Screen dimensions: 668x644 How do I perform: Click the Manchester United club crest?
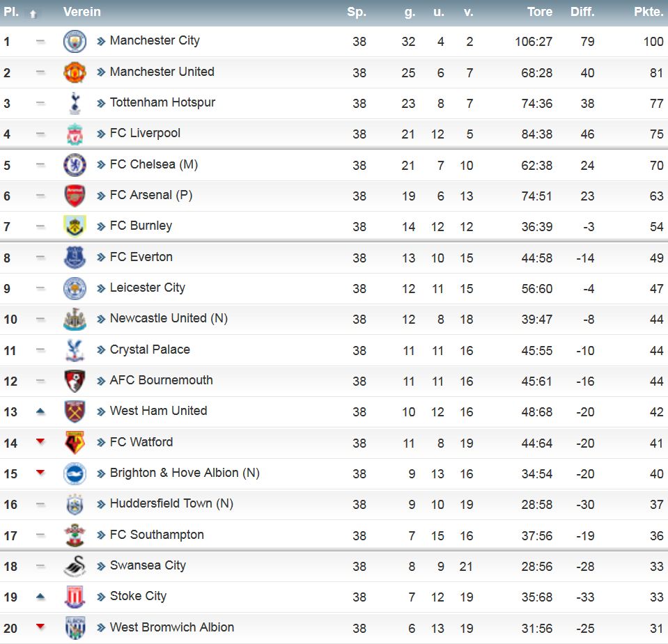click(x=75, y=72)
